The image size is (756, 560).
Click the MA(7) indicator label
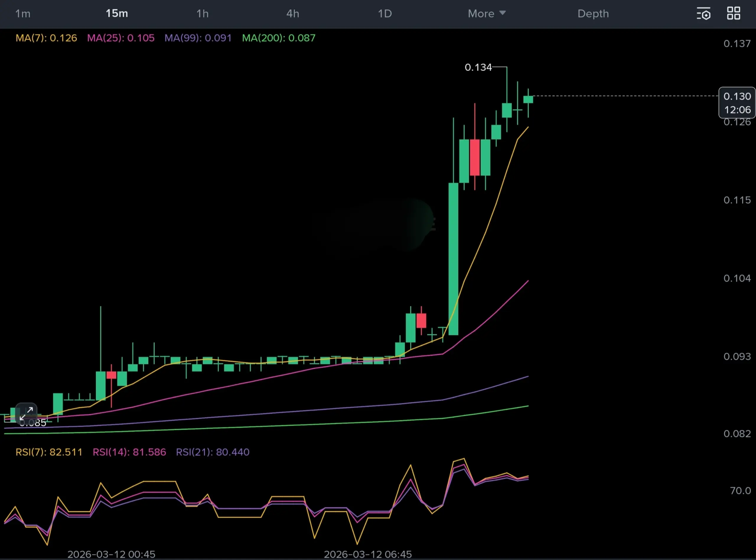point(46,38)
